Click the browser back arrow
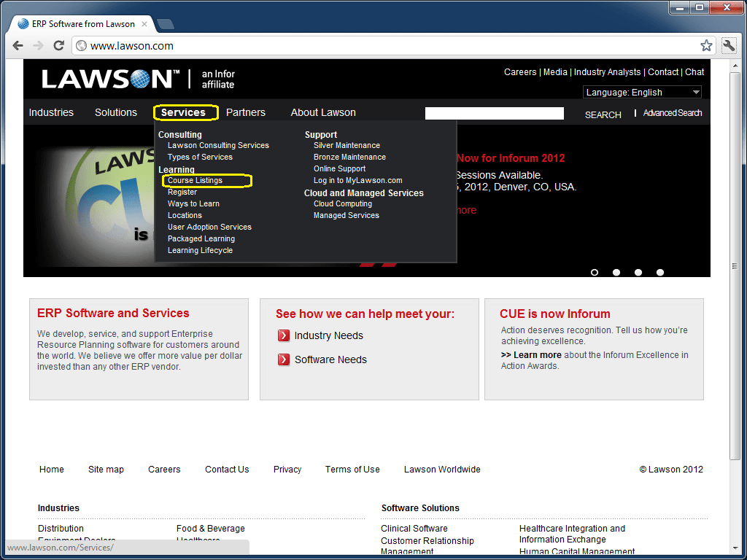This screenshot has height=560, width=747. coord(18,45)
